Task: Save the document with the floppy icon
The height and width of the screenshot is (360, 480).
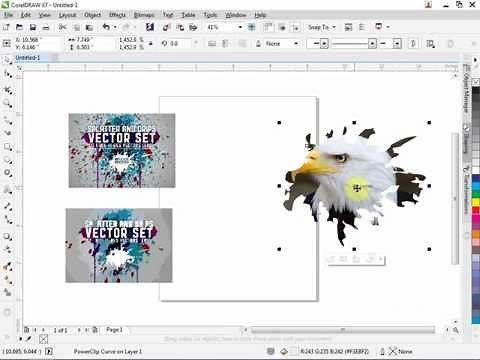Action: [x=33, y=27]
